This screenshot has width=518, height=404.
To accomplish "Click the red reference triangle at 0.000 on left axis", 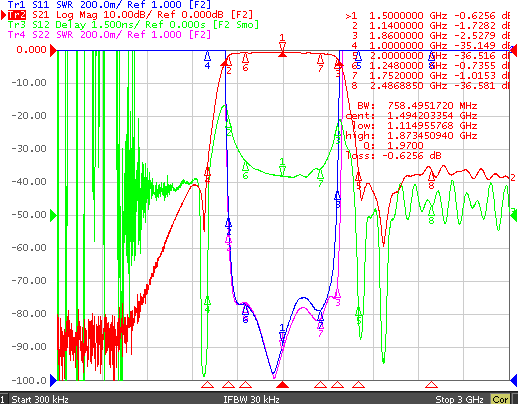I will (x=53, y=51).
